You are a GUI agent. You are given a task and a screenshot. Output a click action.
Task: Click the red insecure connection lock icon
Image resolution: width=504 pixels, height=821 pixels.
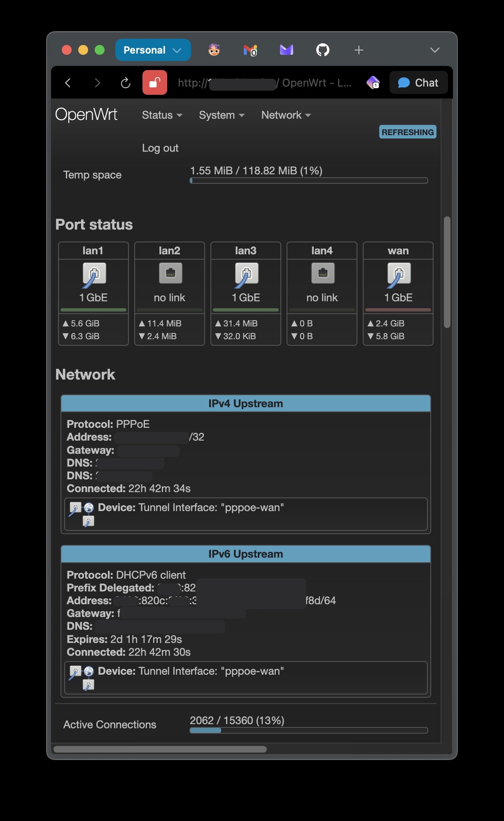tap(155, 82)
